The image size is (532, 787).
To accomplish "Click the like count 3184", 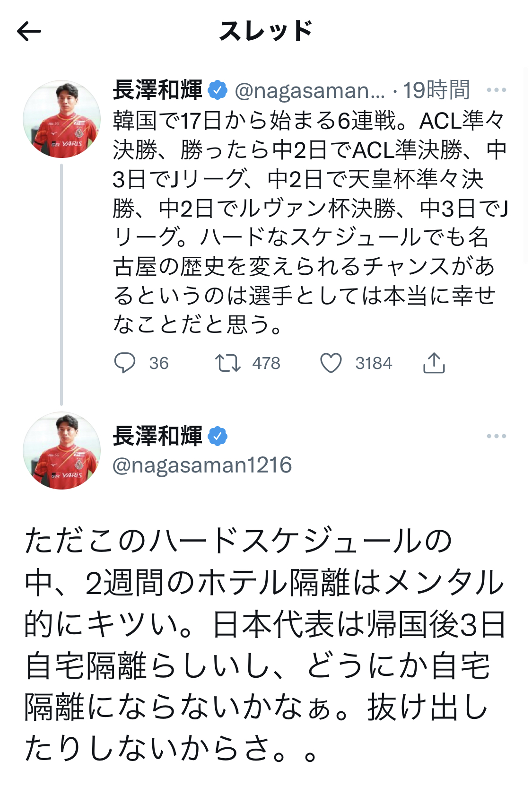I will (374, 363).
